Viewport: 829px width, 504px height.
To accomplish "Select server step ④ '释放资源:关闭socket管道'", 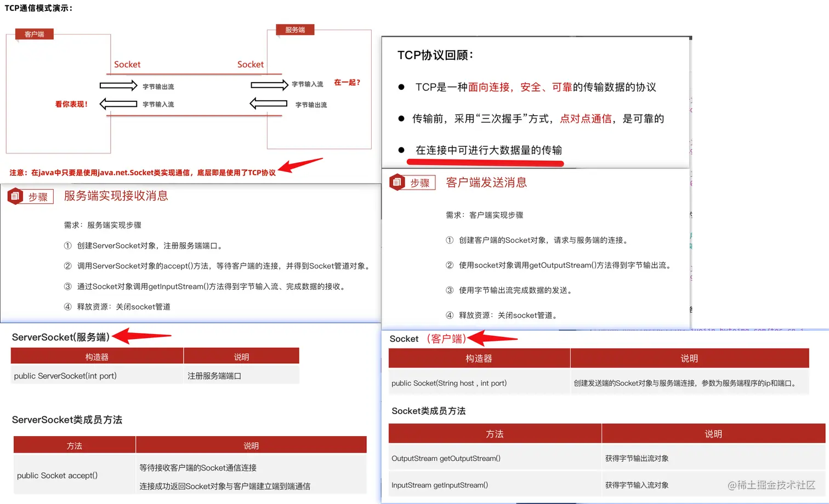I will coord(117,307).
